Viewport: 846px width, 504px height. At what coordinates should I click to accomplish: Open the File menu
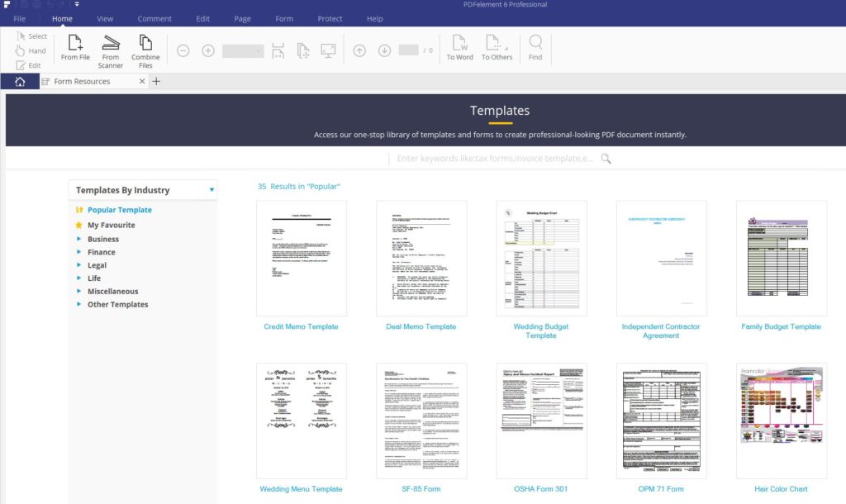pos(20,19)
